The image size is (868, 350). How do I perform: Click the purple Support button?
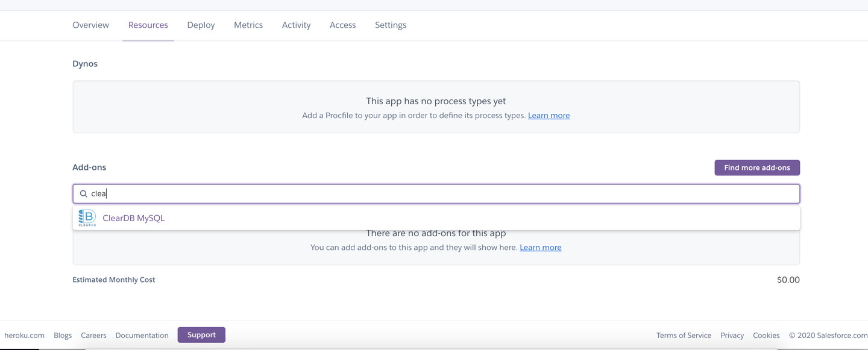201,335
